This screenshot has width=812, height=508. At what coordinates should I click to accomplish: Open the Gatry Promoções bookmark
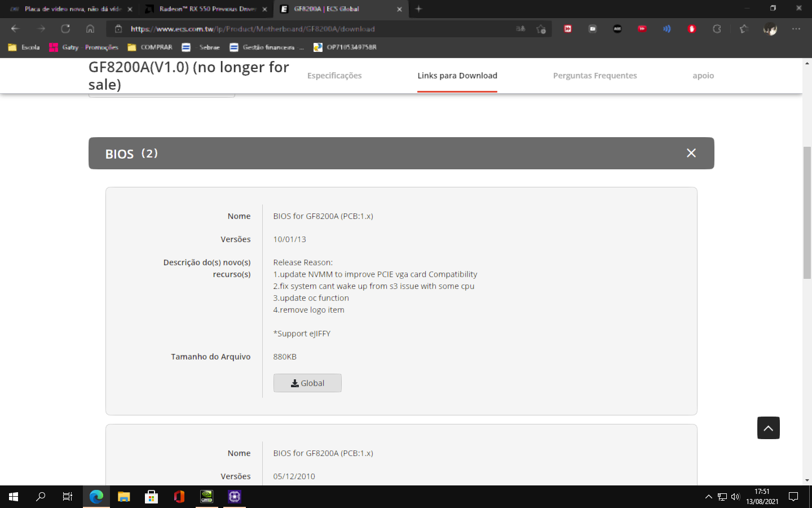(84, 47)
